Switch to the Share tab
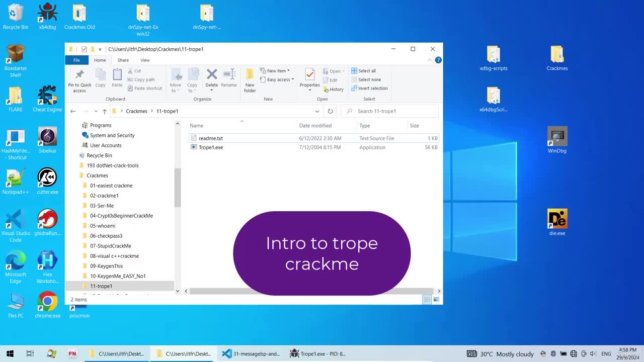 click(123, 60)
